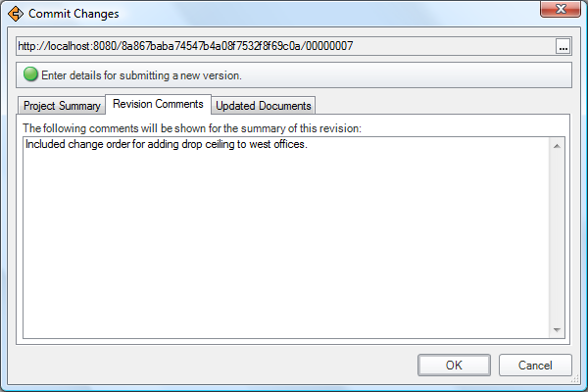This screenshot has width=588, height=392.
Task: Click the Commit Changes title bar text
Action: (x=73, y=14)
